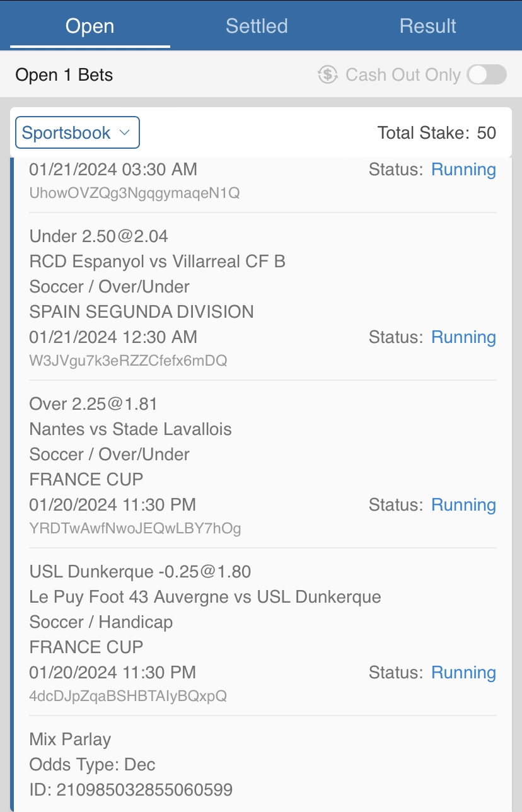Viewport: 522px width, 812px height.
Task: Open the Sportsbook dropdown
Action: click(77, 133)
